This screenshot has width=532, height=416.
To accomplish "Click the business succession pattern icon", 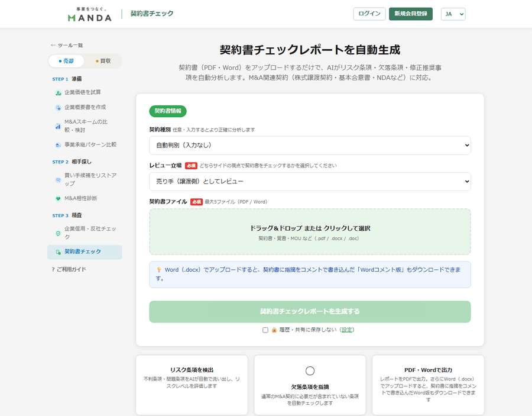I will pos(58,144).
